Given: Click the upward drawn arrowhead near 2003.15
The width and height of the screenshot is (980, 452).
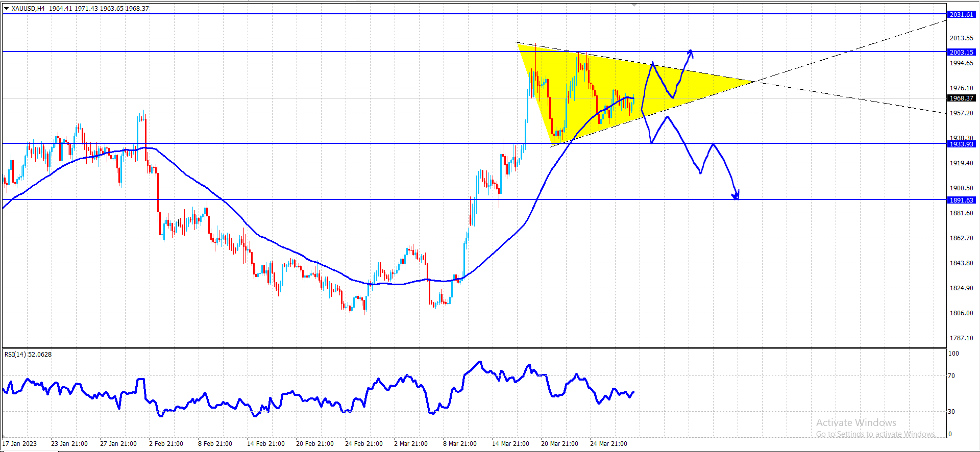Looking at the screenshot, I should (690, 53).
